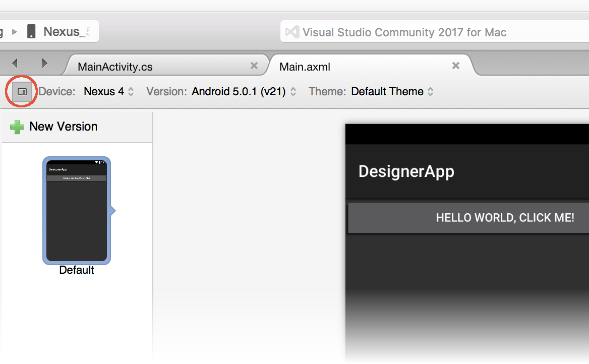Select the Default layout thumbnail
This screenshot has width=589, height=364.
pos(77,211)
